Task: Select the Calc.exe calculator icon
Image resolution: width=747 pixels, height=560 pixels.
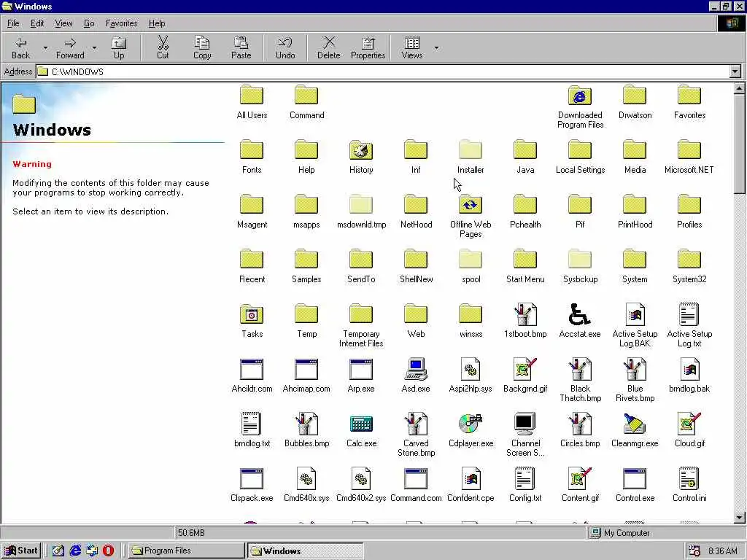Action: pyautogui.click(x=361, y=424)
